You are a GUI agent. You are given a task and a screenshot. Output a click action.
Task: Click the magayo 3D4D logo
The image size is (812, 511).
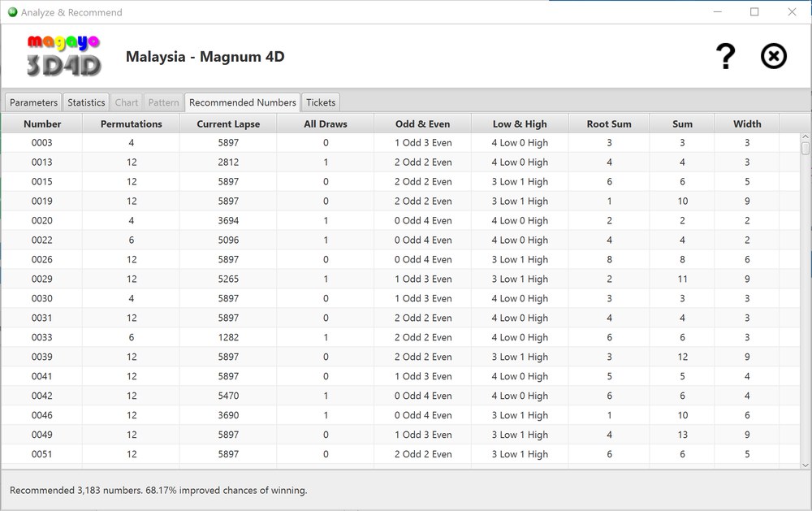[x=63, y=56]
